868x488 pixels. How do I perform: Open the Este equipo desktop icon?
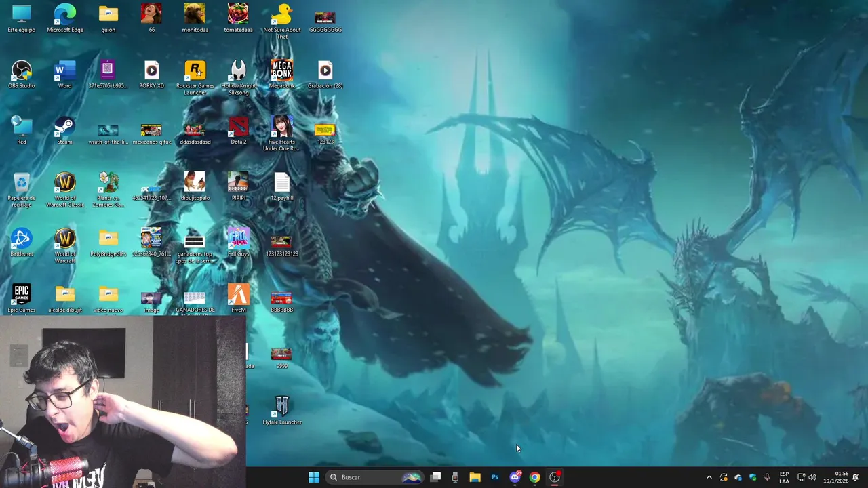tap(22, 18)
